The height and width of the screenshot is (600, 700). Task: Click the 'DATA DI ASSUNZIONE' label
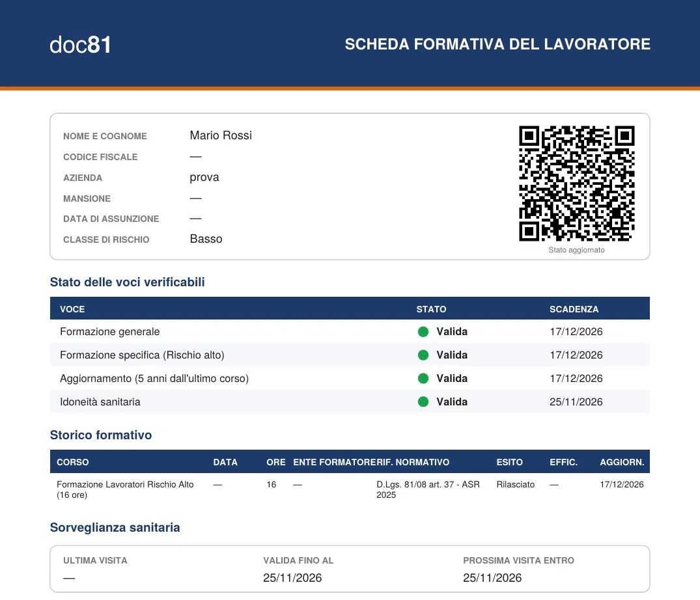[x=111, y=219]
